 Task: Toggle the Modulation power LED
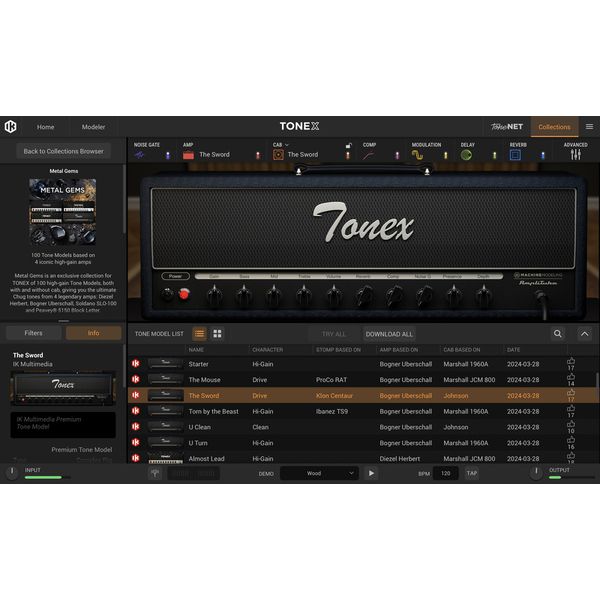tap(445, 155)
